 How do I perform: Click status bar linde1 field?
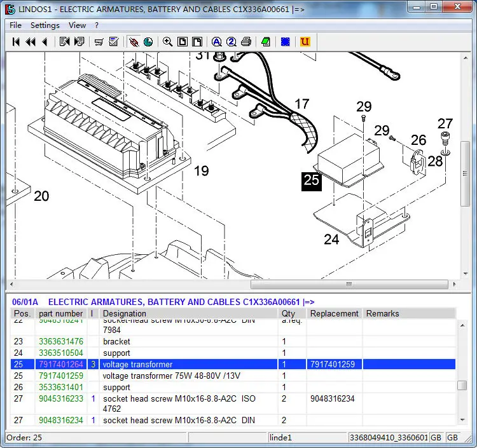coord(307,438)
